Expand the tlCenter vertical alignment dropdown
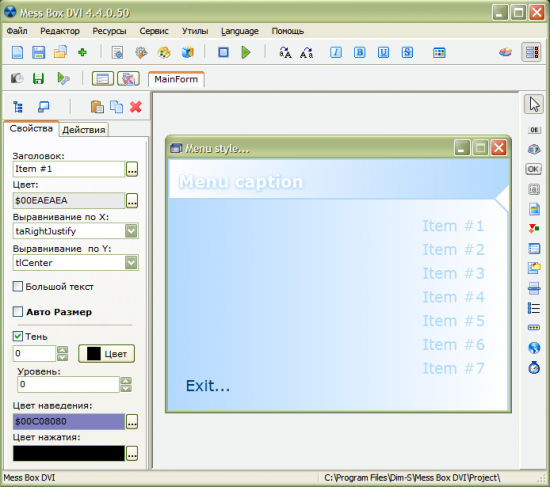 tap(131, 262)
